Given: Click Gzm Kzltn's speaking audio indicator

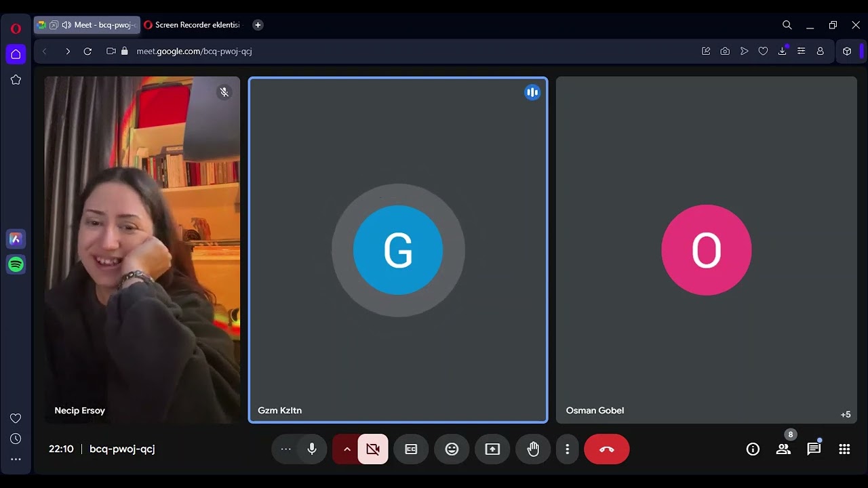Looking at the screenshot, I should coord(532,92).
